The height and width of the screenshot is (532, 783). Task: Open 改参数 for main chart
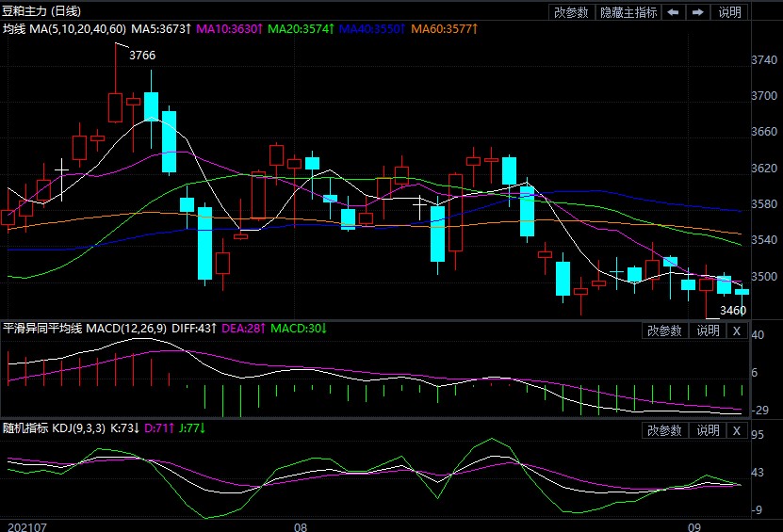[571, 12]
